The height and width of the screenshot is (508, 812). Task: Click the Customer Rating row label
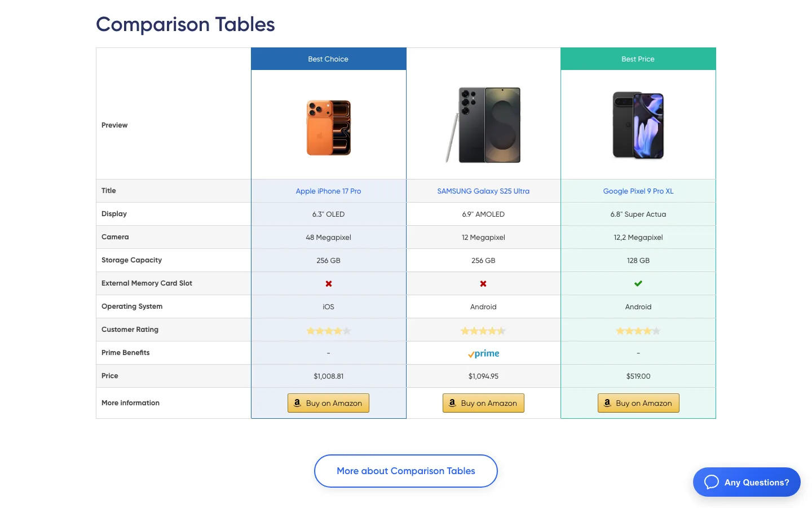click(x=130, y=330)
